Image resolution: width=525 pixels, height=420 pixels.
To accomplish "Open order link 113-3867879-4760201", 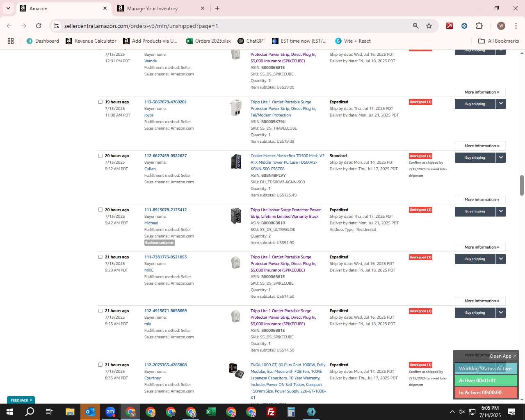I will coord(165,102).
